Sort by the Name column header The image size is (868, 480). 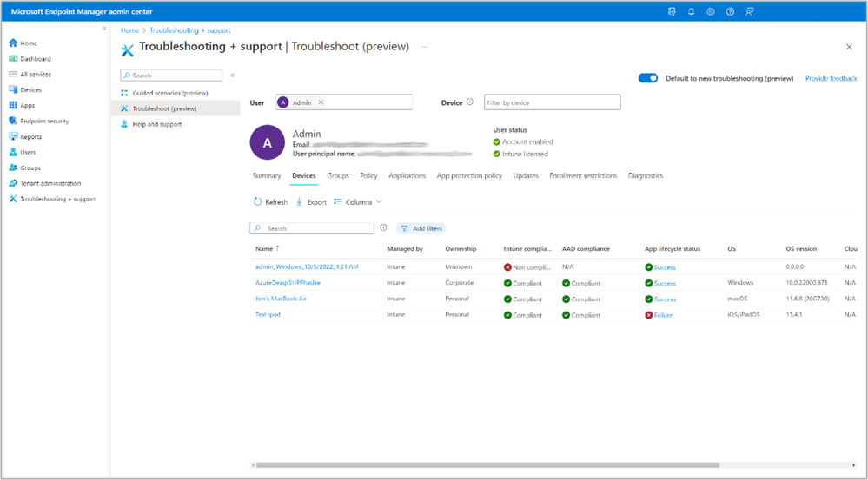pos(268,249)
